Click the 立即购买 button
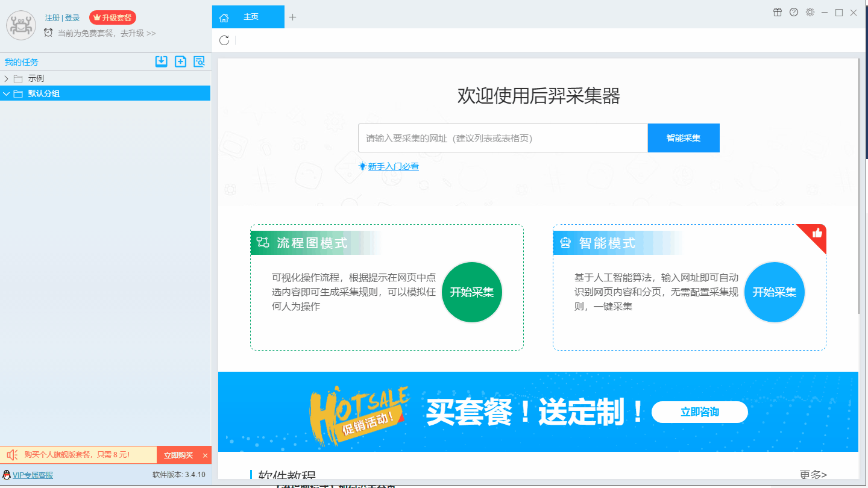 click(x=178, y=455)
